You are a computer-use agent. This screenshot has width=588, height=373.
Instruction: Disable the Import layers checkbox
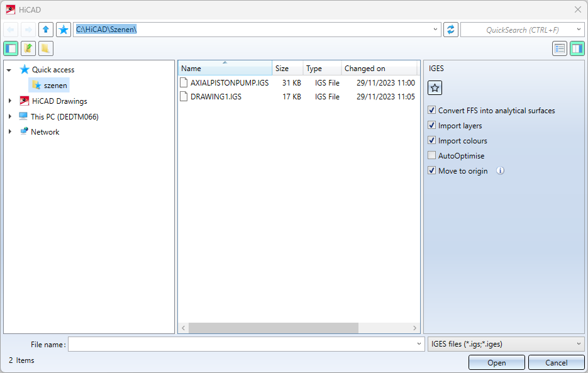click(431, 126)
